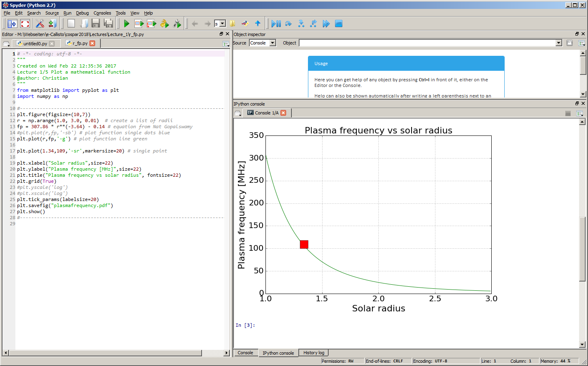The height and width of the screenshot is (366, 588).
Task: Open the editor tabs browse dropdown
Action: coord(6,44)
